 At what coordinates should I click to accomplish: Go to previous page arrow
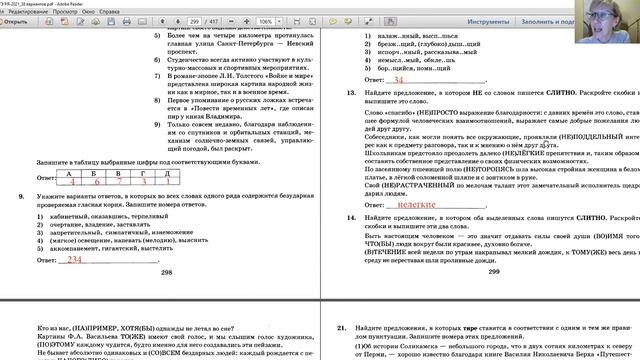click(x=162, y=22)
